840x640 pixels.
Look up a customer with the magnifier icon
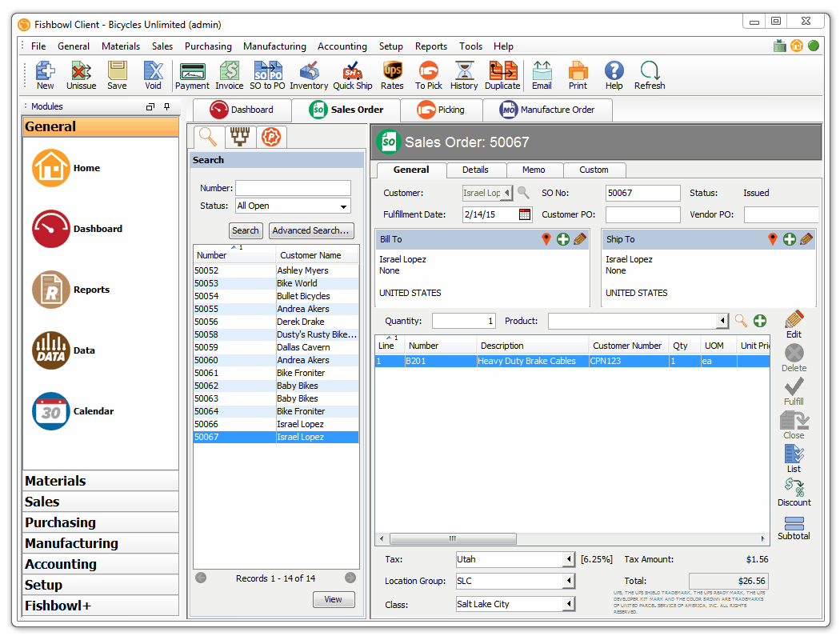tap(523, 193)
